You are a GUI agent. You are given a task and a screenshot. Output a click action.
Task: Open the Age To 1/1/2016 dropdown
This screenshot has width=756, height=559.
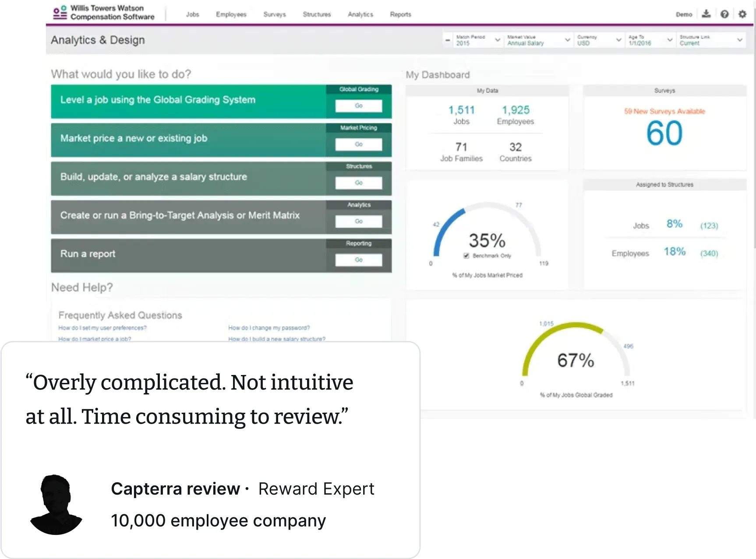tap(650, 40)
